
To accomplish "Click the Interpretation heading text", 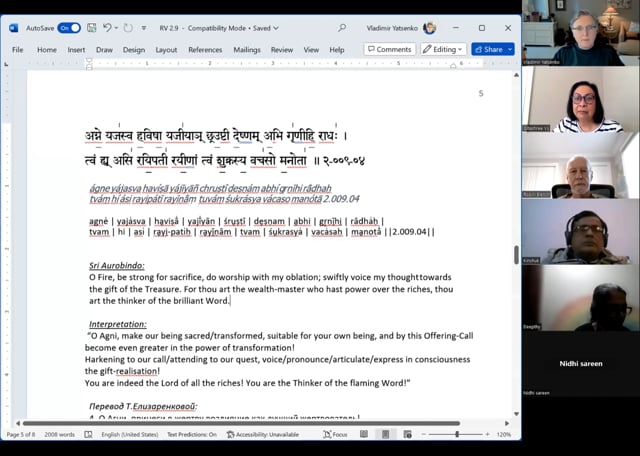I will [x=118, y=324].
